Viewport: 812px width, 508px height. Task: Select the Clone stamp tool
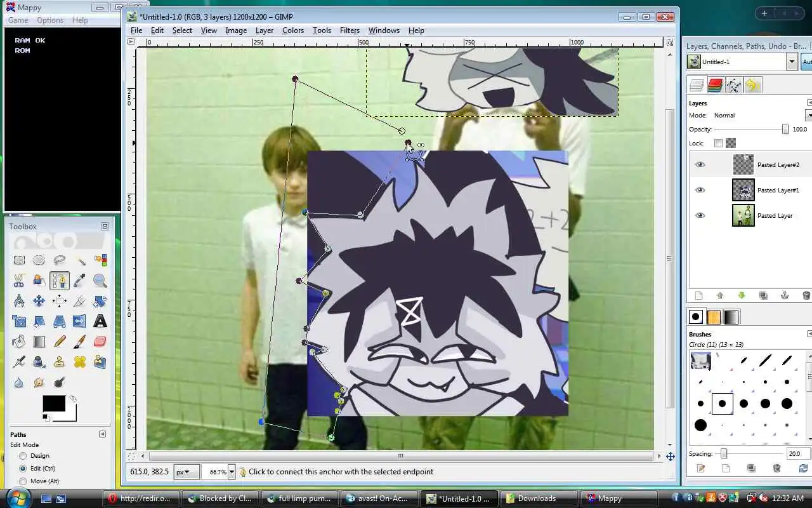pos(60,362)
